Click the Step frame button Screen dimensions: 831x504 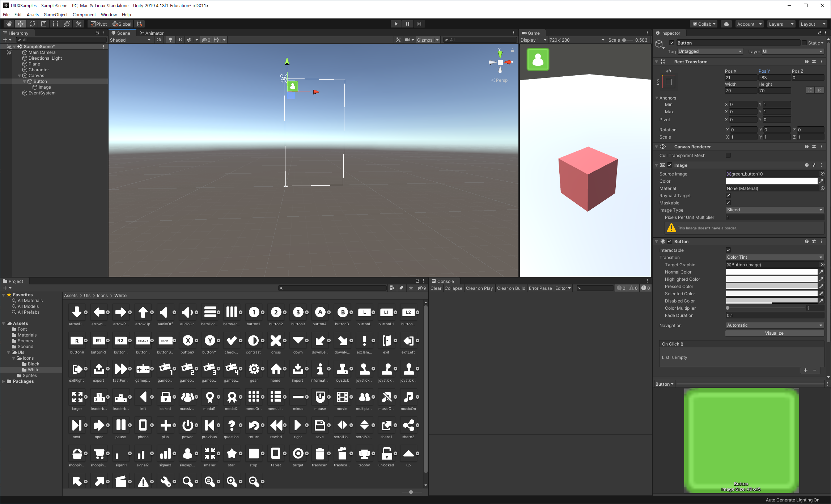[419, 24]
